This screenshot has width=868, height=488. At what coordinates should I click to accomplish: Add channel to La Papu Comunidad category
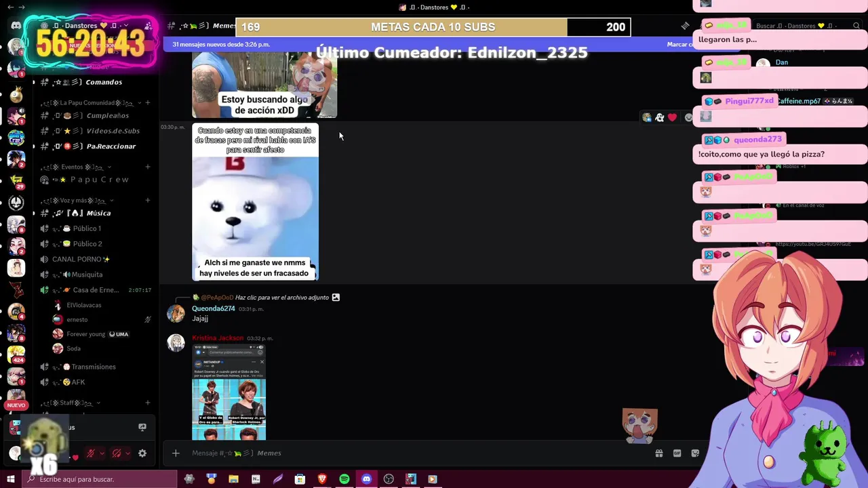click(x=147, y=103)
